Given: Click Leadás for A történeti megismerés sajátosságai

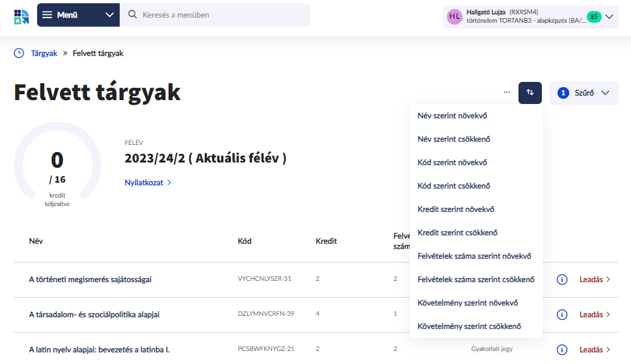Looking at the screenshot, I should [x=595, y=279].
